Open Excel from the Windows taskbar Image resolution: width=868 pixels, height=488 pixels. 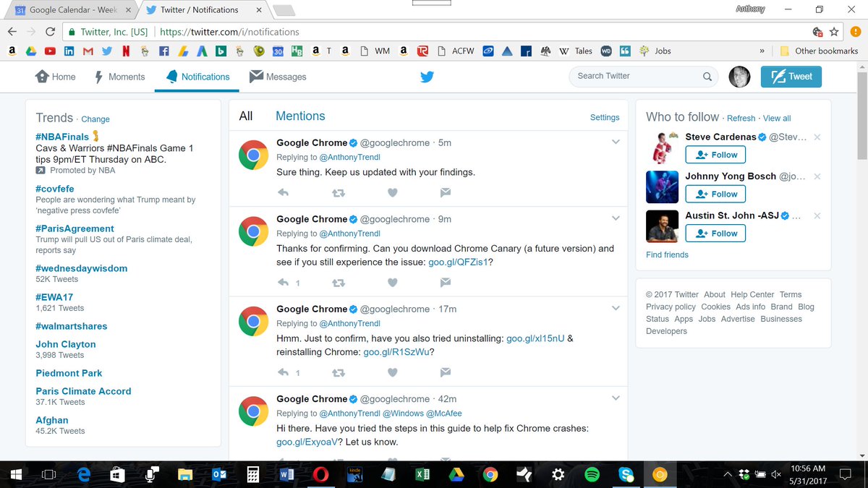click(422, 475)
